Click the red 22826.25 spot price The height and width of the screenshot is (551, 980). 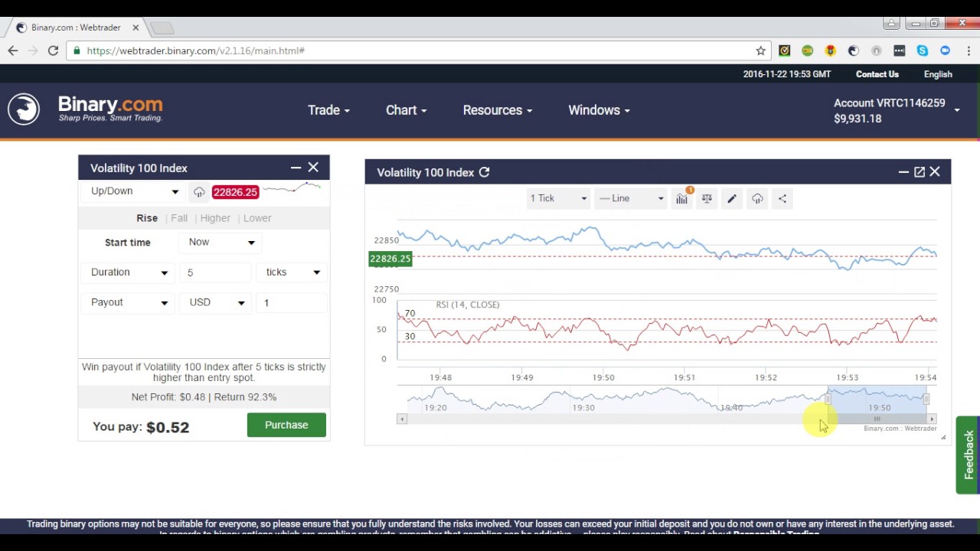pos(235,192)
